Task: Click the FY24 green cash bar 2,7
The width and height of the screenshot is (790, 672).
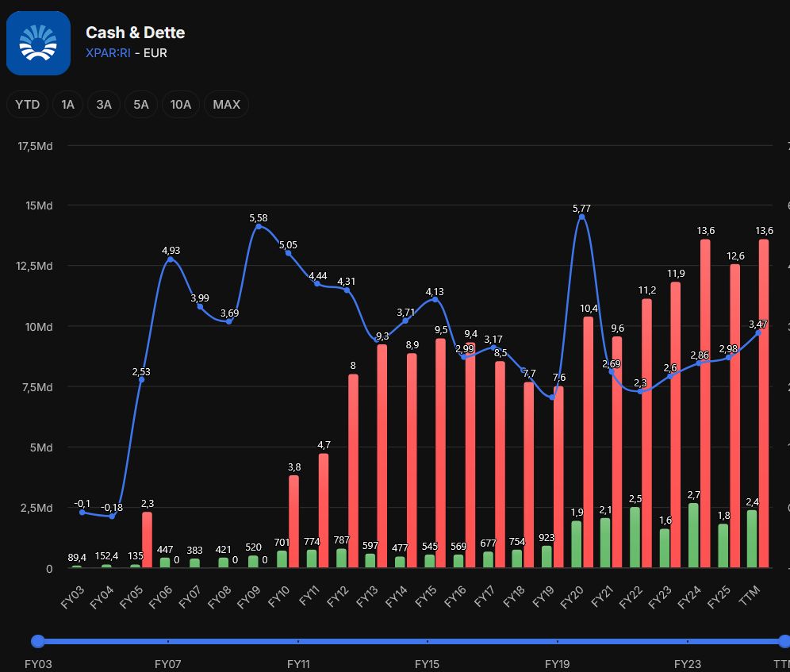Action: click(693, 535)
